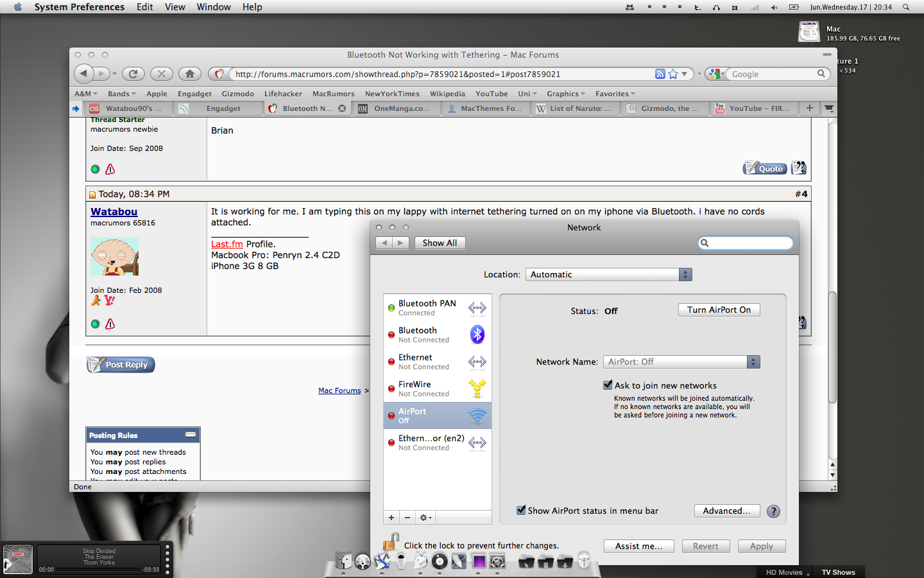Screen dimensions: 924x578
Task: Open the Last.fm profile link
Action: (227, 244)
